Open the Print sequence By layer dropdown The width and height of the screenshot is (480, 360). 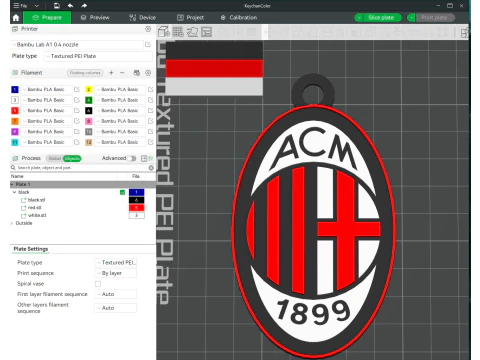(116, 273)
